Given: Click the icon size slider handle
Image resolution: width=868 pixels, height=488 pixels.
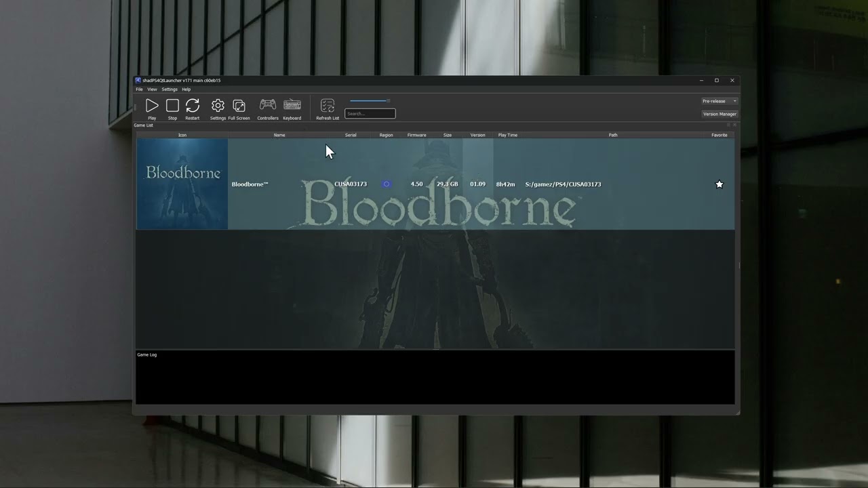Looking at the screenshot, I should click(x=388, y=101).
